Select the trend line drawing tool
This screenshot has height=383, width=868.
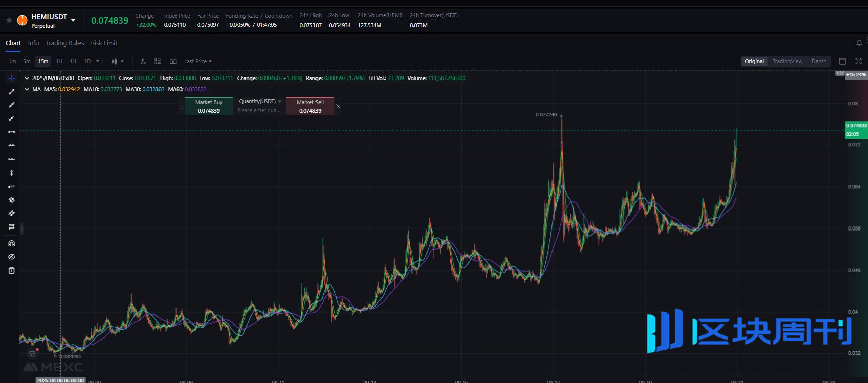pos(11,92)
